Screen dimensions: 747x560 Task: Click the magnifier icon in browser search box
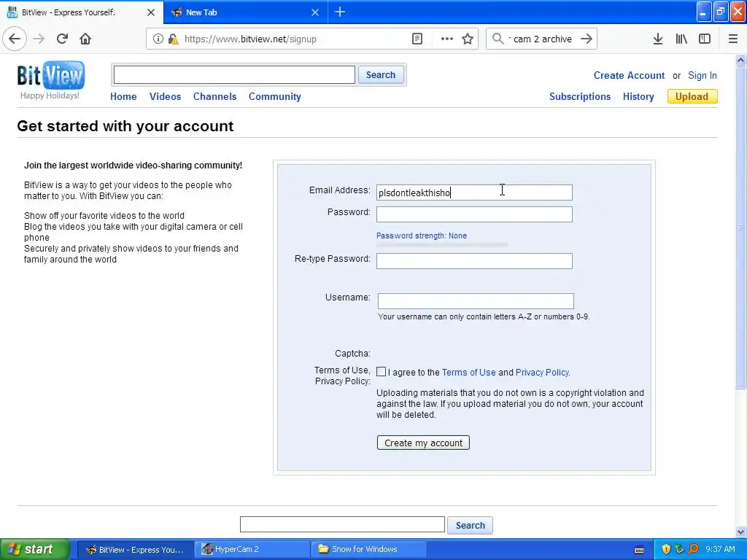(x=498, y=39)
